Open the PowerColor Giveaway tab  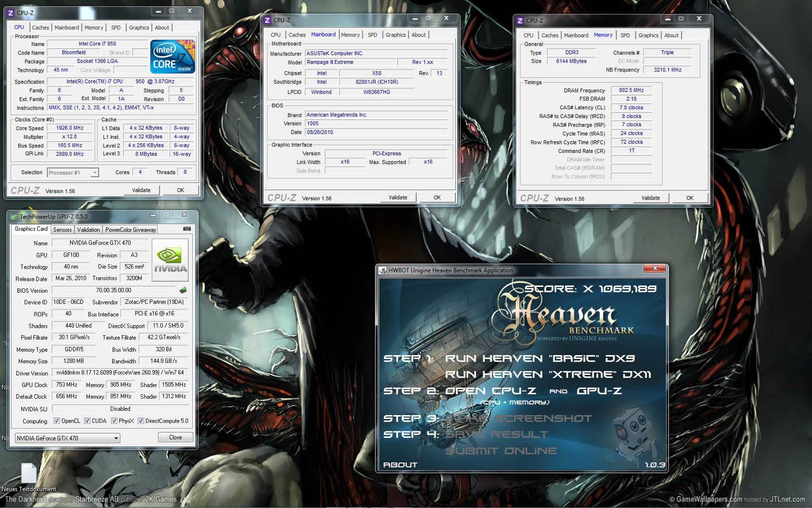coord(130,230)
